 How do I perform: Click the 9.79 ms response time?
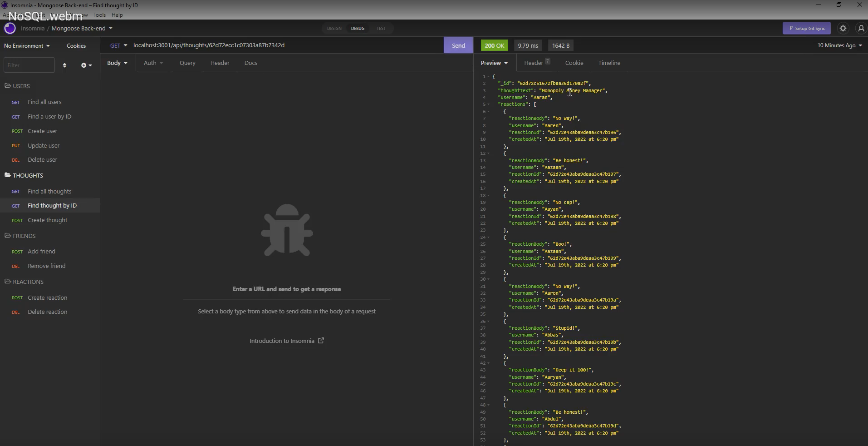(528, 45)
